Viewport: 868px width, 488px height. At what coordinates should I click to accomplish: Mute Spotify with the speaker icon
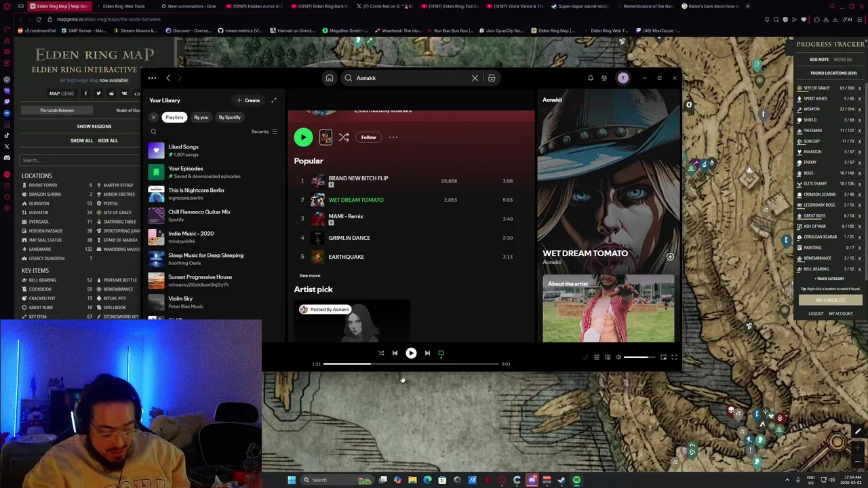[618, 357]
